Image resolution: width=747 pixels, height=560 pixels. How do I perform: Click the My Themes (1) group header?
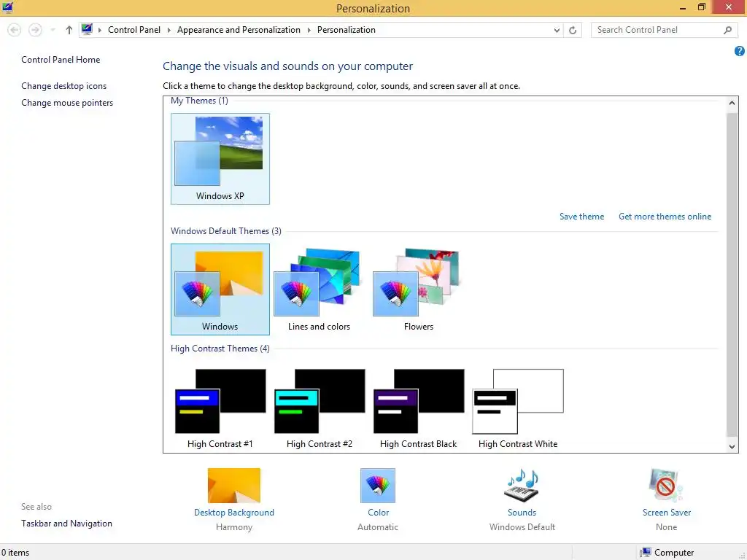[x=199, y=101]
